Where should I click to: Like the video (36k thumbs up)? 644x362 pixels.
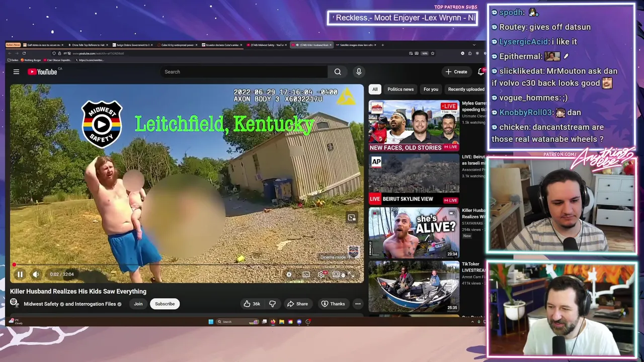pyautogui.click(x=252, y=304)
